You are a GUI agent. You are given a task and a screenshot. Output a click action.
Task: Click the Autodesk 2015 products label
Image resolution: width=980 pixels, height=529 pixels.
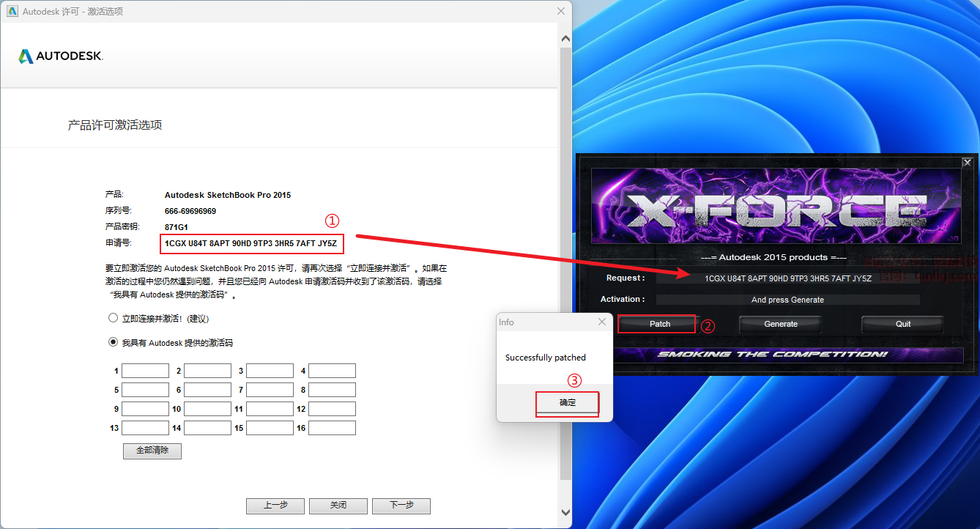pyautogui.click(x=773, y=258)
